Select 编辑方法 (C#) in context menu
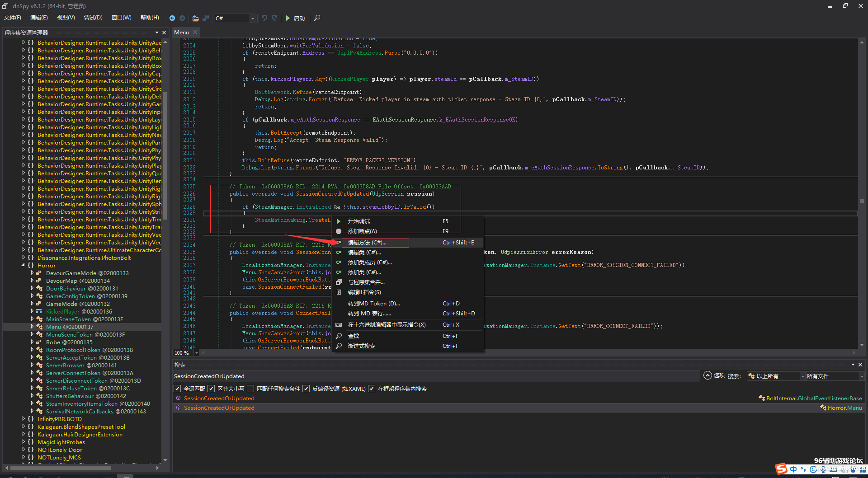Viewport: 868px width, 478px height. tap(367, 243)
